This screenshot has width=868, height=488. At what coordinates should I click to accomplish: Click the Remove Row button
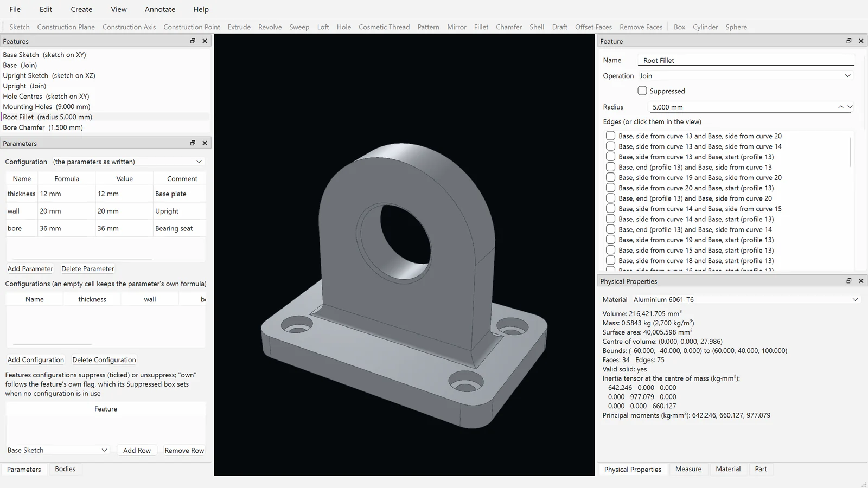click(x=184, y=450)
